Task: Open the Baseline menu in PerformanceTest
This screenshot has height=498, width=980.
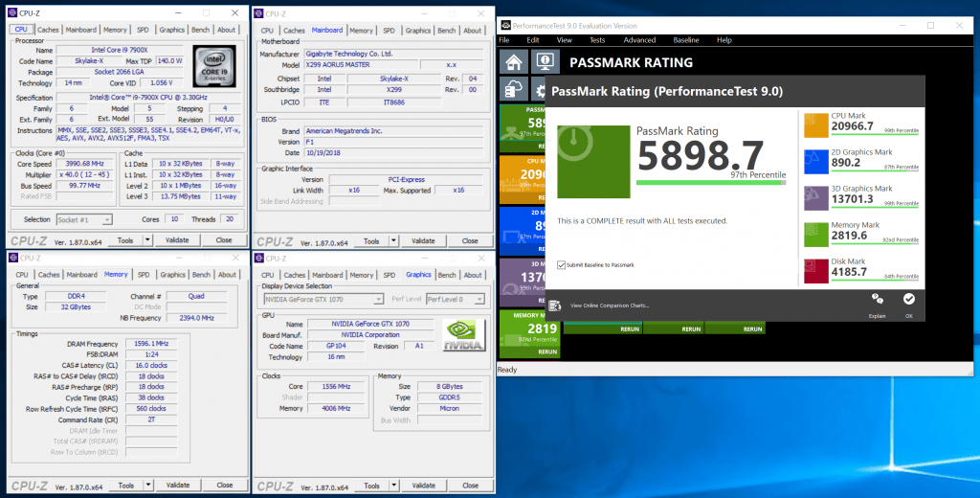Action: [685, 40]
